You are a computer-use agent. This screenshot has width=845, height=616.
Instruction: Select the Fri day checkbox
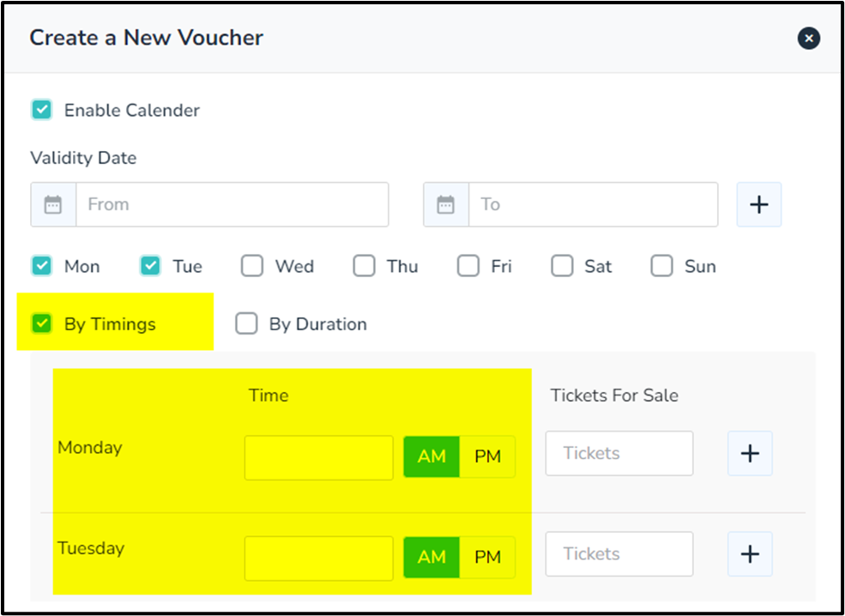click(x=468, y=266)
